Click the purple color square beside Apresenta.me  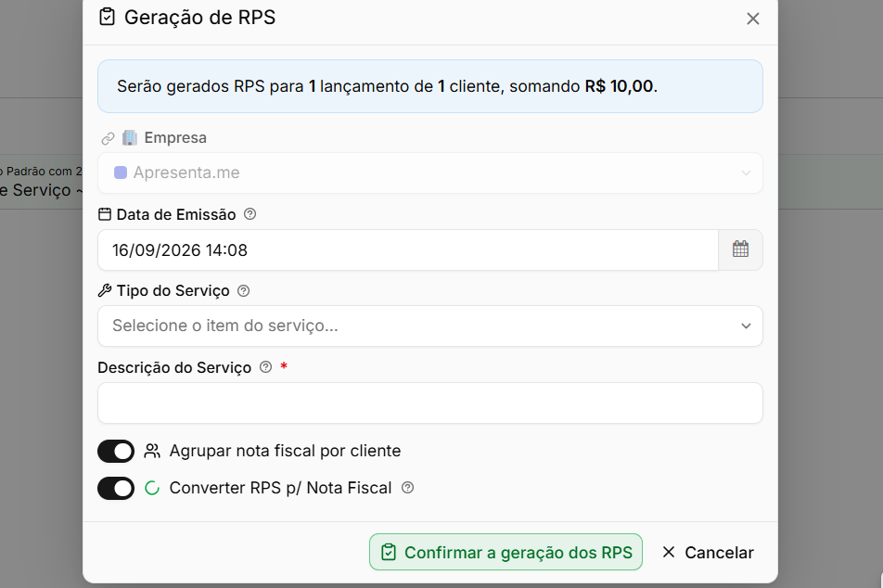pyautogui.click(x=121, y=173)
